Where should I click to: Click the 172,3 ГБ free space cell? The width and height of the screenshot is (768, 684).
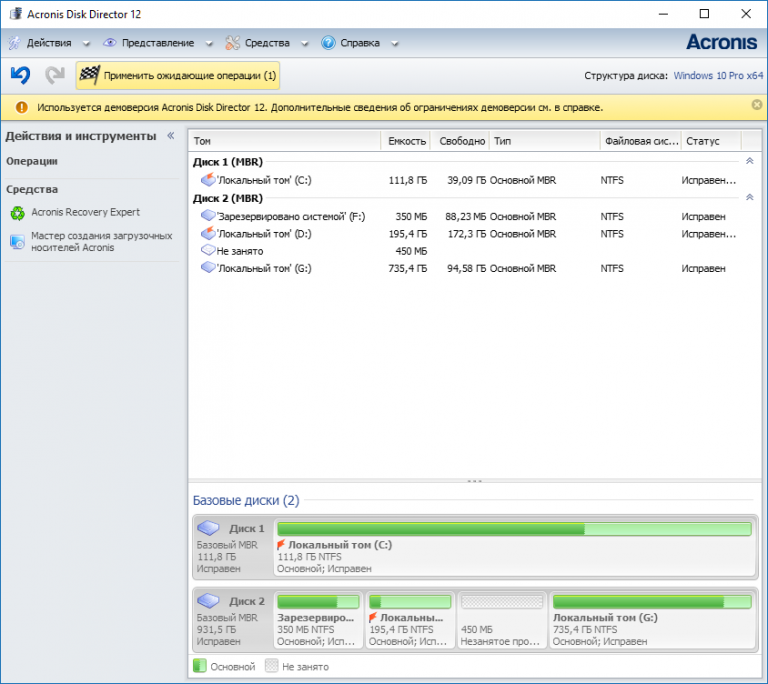click(467, 234)
